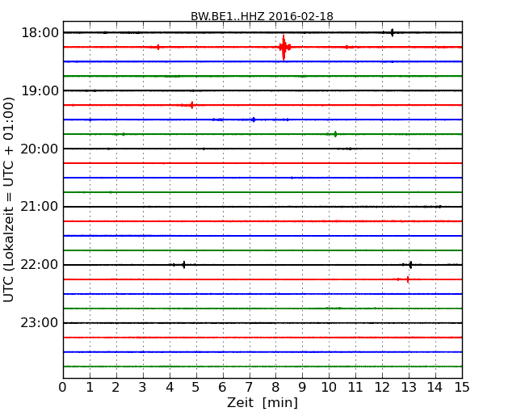Viewport: 525px width, 420px height.
Task: Click x-axis tick label 15
Action: (x=462, y=387)
